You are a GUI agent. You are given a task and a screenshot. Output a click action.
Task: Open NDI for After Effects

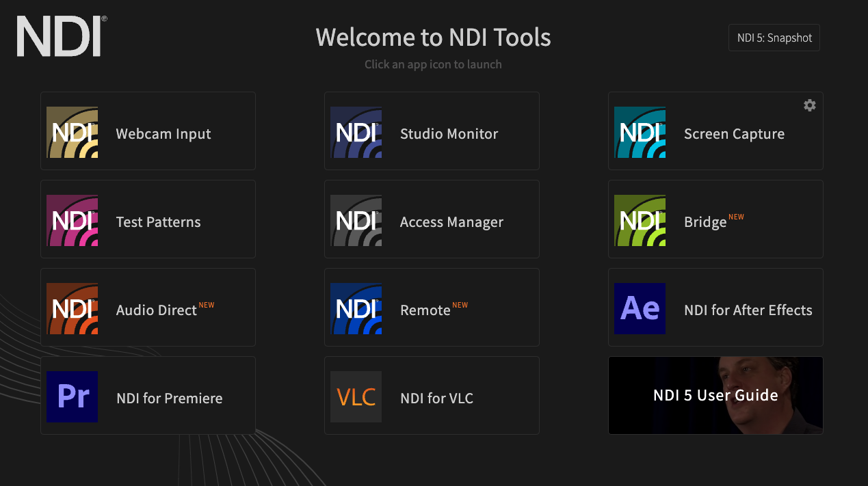click(x=715, y=307)
